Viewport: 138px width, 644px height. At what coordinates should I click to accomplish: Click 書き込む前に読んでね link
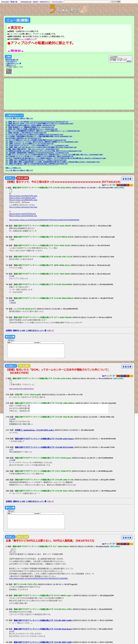coord(12,60)
